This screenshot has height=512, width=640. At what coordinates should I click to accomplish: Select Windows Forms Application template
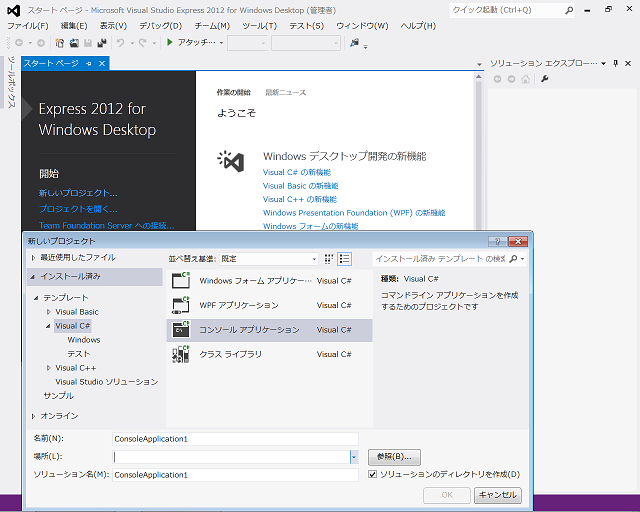pos(269,281)
